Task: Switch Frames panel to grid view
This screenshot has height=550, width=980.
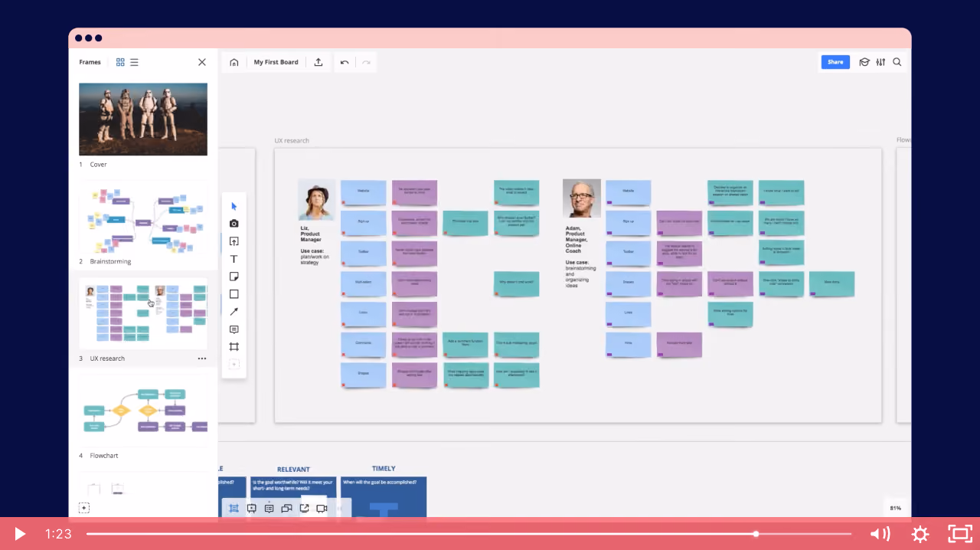Action: point(120,62)
